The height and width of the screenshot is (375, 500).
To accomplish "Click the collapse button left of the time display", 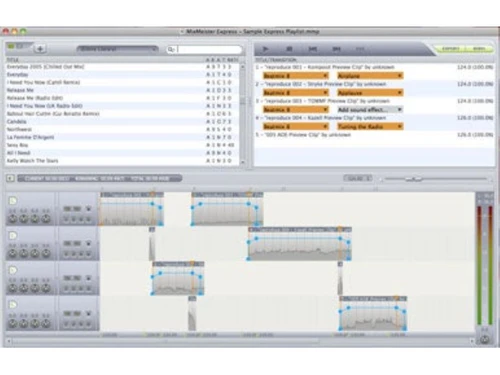I will tap(10, 179).
